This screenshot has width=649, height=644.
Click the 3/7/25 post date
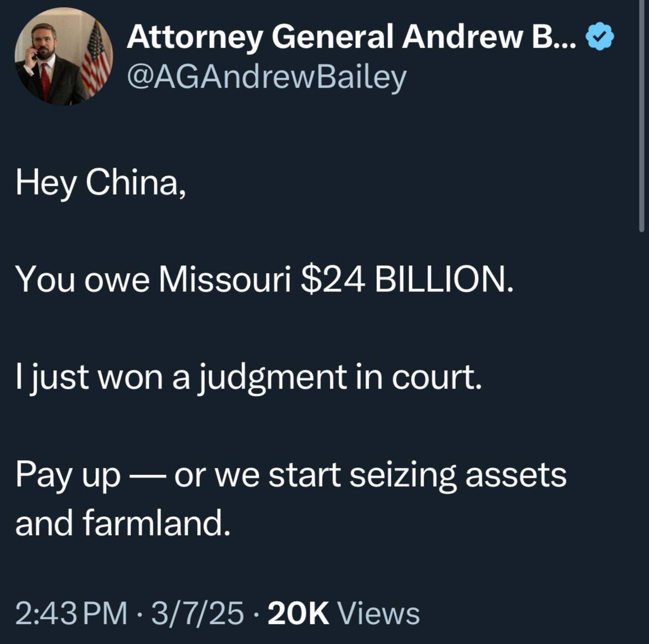click(x=198, y=613)
